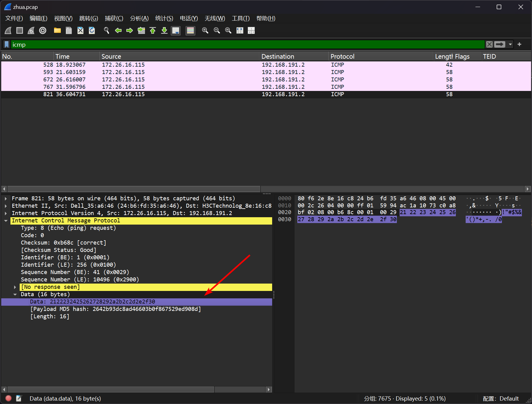Image resolution: width=532 pixels, height=404 pixels.
Task: Go to specific packet icon
Action: click(141, 30)
